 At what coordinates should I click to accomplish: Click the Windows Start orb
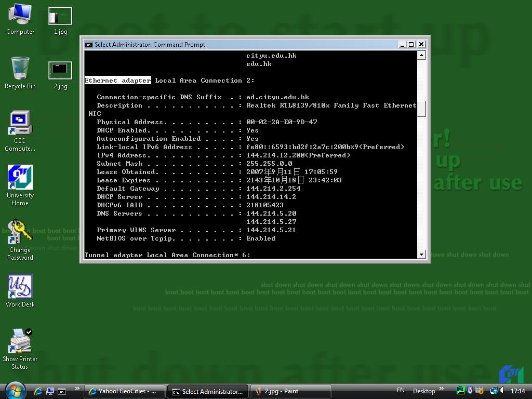point(15,391)
